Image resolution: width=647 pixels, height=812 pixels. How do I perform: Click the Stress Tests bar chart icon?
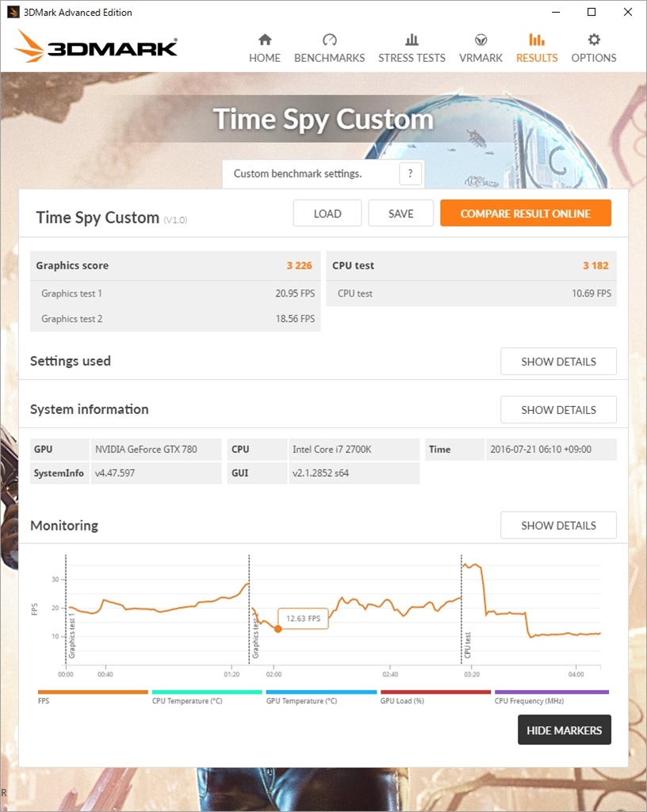pyautogui.click(x=412, y=40)
